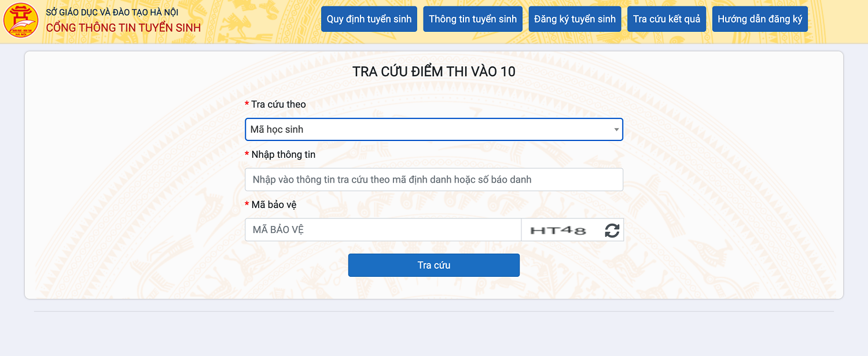Open the Quy định tuyển sinh menu
Viewport: 868px width, 356px height.
coord(369,19)
